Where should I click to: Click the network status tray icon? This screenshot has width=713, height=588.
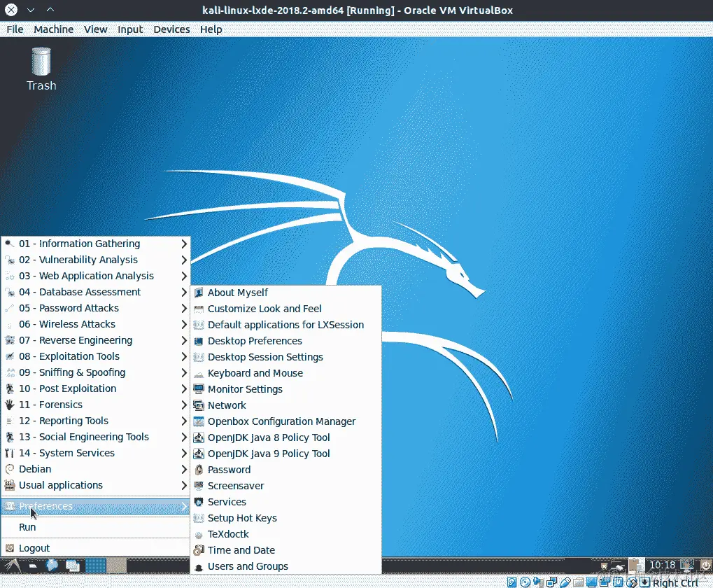(618, 566)
